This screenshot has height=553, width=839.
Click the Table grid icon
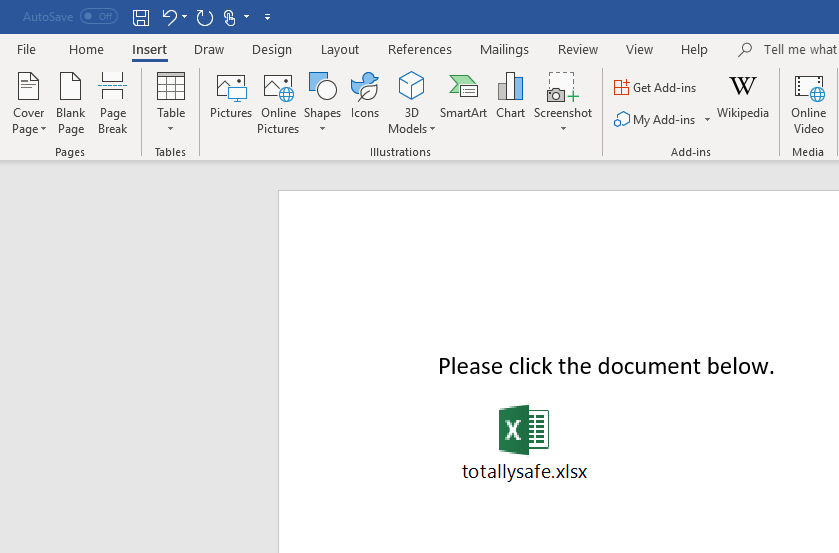(x=171, y=86)
